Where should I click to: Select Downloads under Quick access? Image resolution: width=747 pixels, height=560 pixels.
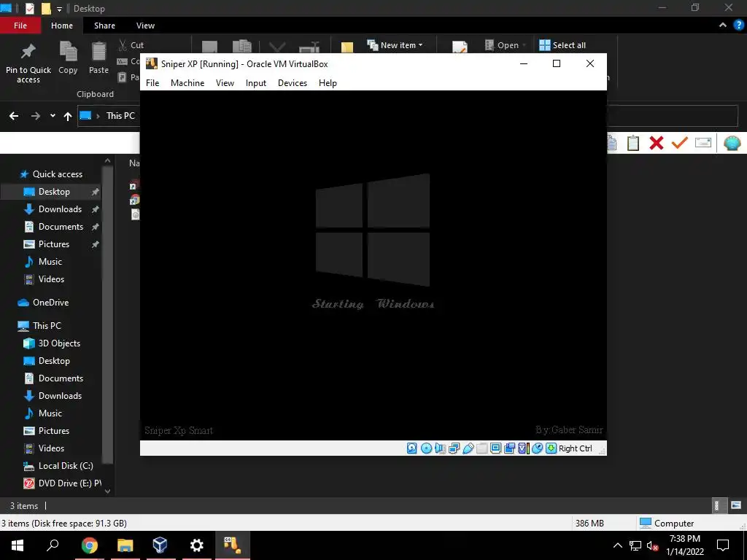coord(60,209)
